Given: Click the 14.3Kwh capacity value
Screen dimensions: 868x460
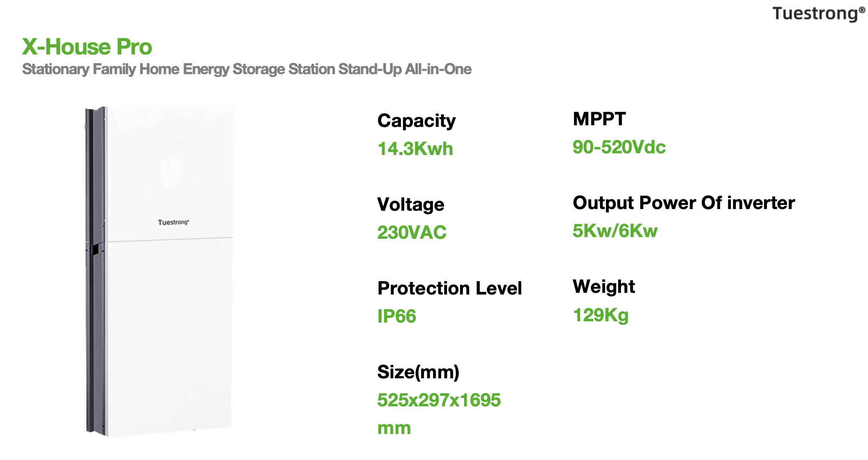Looking at the screenshot, I should (415, 149).
